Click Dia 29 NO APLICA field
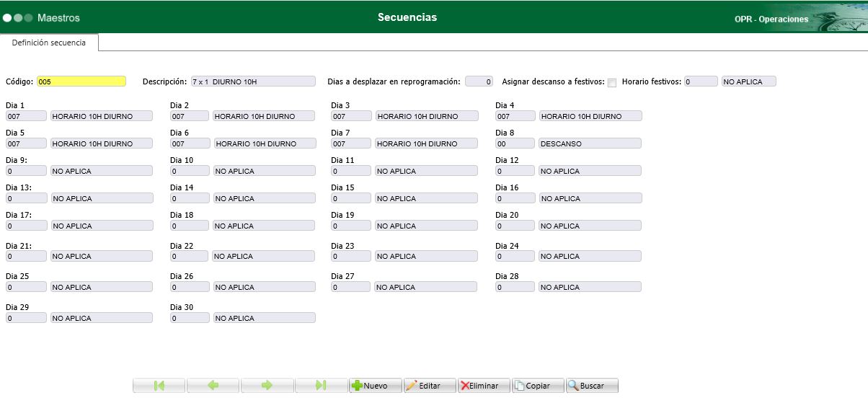The image size is (868, 416). 102,318
